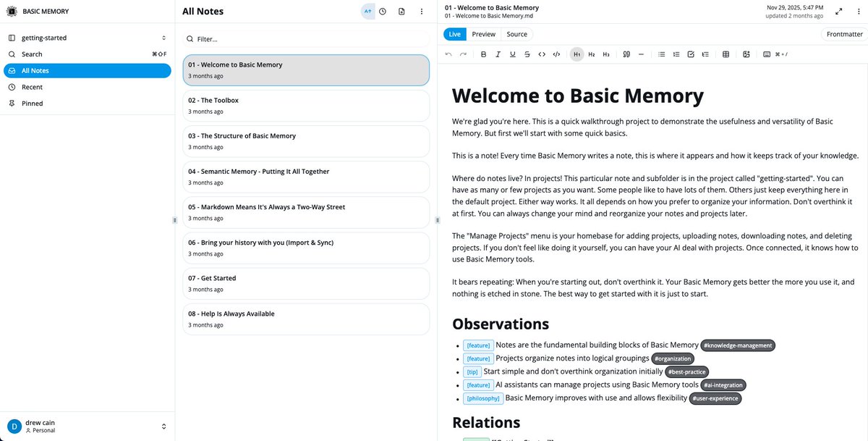Expand the editor to fullscreen
The image size is (868, 441).
click(839, 12)
